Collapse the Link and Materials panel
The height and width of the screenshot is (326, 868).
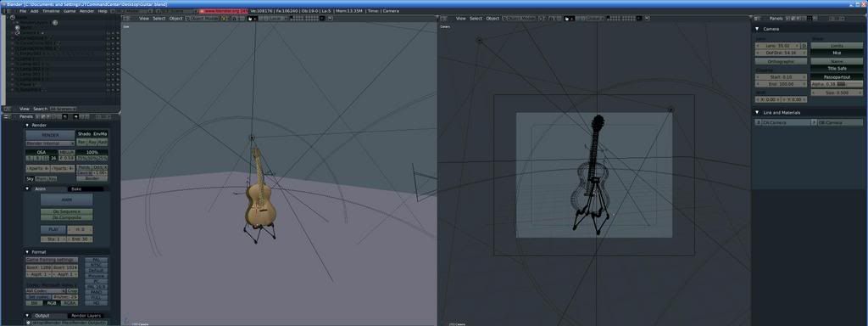757,113
